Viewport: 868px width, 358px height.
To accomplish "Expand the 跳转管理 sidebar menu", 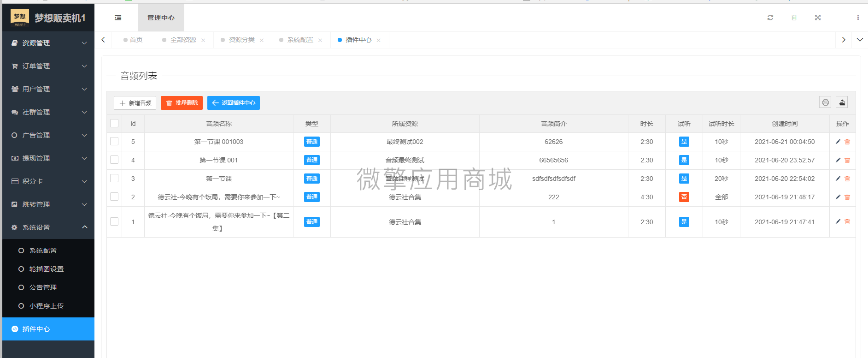I will click(48, 204).
